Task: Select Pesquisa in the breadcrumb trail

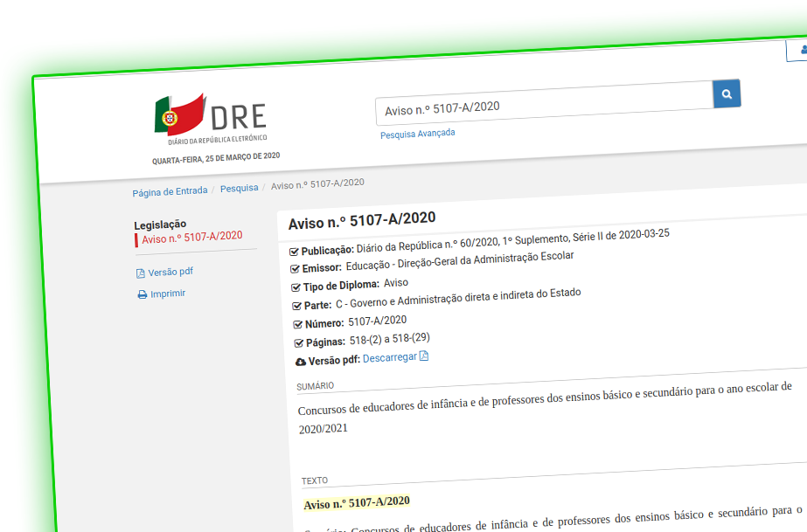Action: (239, 188)
